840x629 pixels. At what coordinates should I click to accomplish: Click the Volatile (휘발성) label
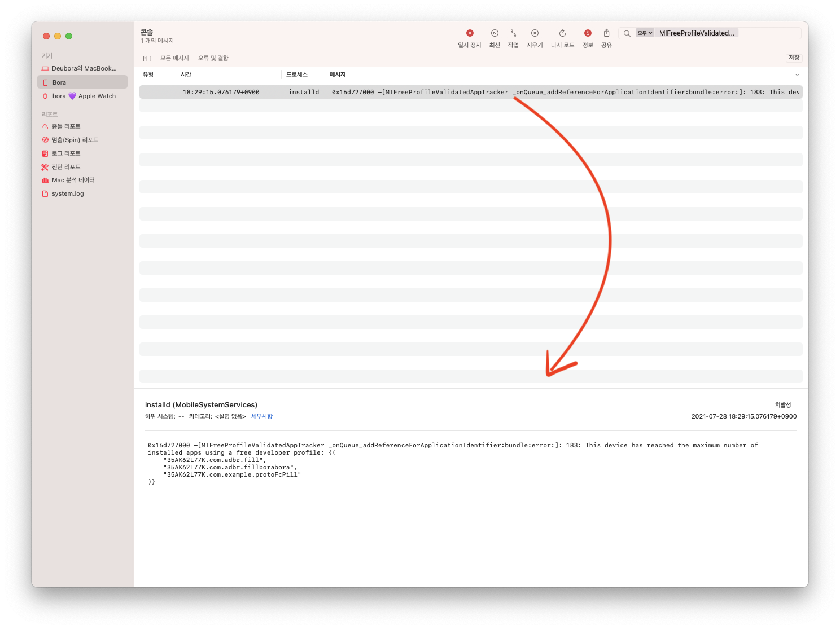[x=783, y=405]
